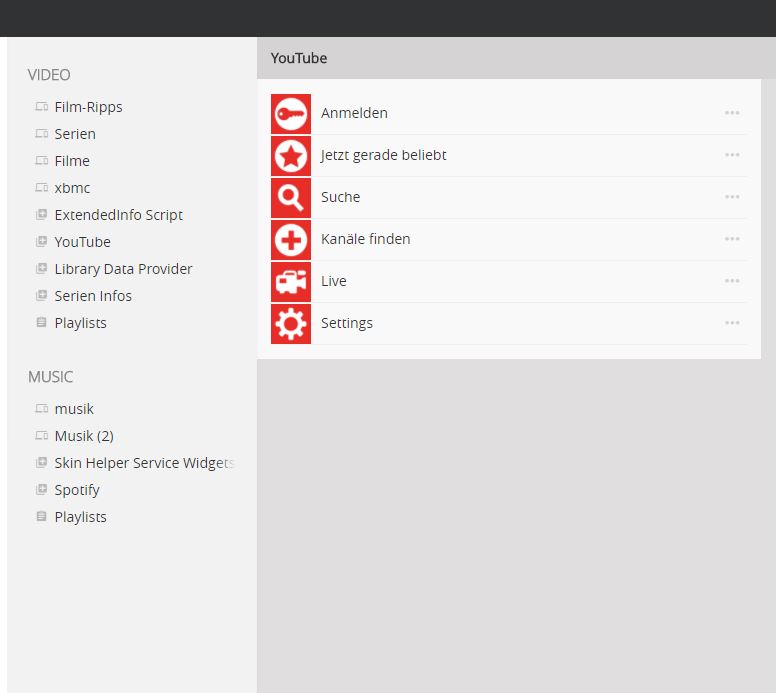Image resolution: width=776 pixels, height=693 pixels.
Task: Open the more-options dots for Jetzt gerade beliebt
Action: [732, 155]
